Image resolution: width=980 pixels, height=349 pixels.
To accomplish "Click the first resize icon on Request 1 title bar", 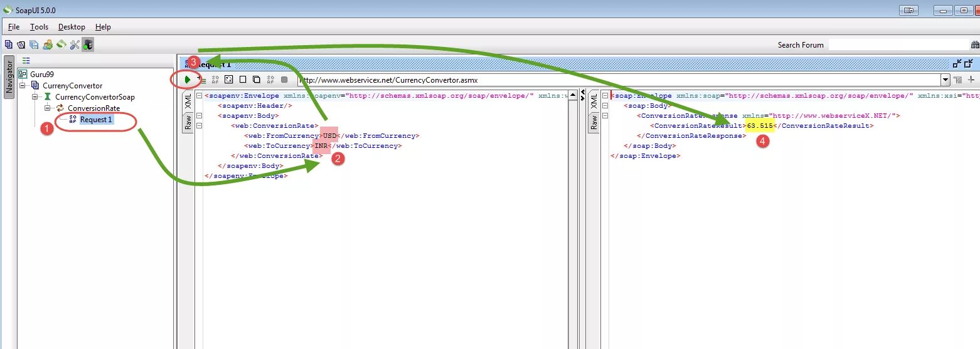I will (x=957, y=63).
